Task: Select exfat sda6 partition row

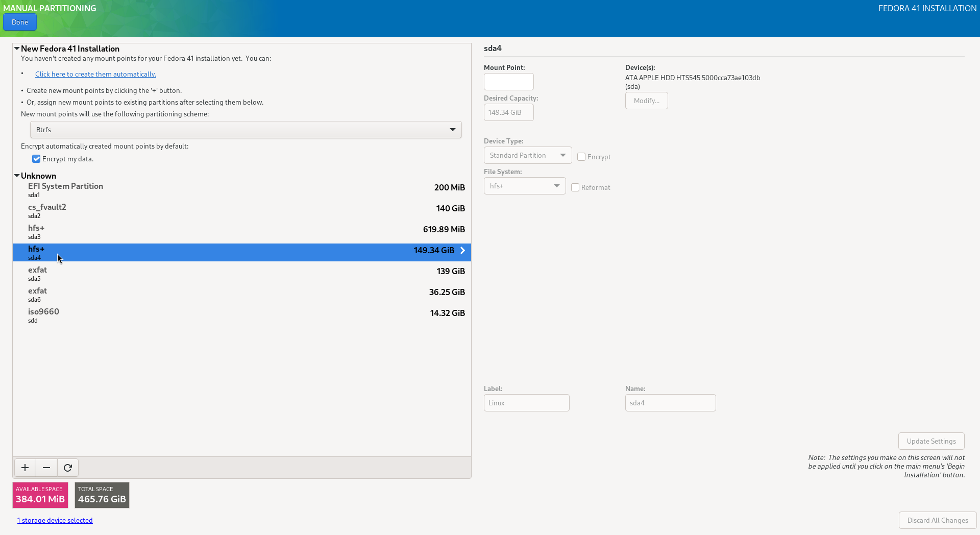Action: 242,294
